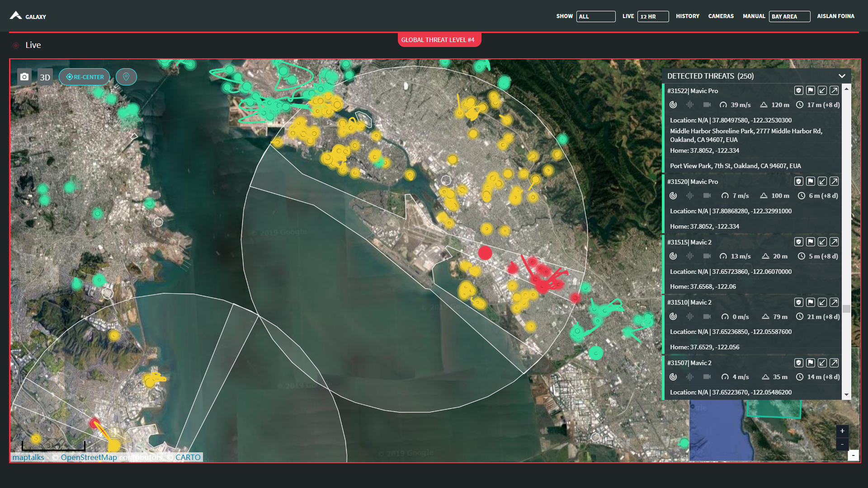The width and height of the screenshot is (868, 488).
Task: Click video camera icon on #31522
Action: (707, 104)
